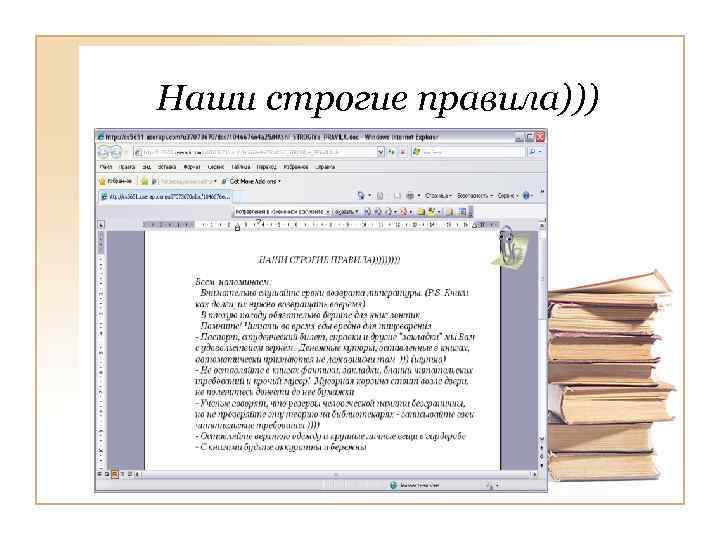Open the Get More Add-ons link

pyautogui.click(x=251, y=181)
